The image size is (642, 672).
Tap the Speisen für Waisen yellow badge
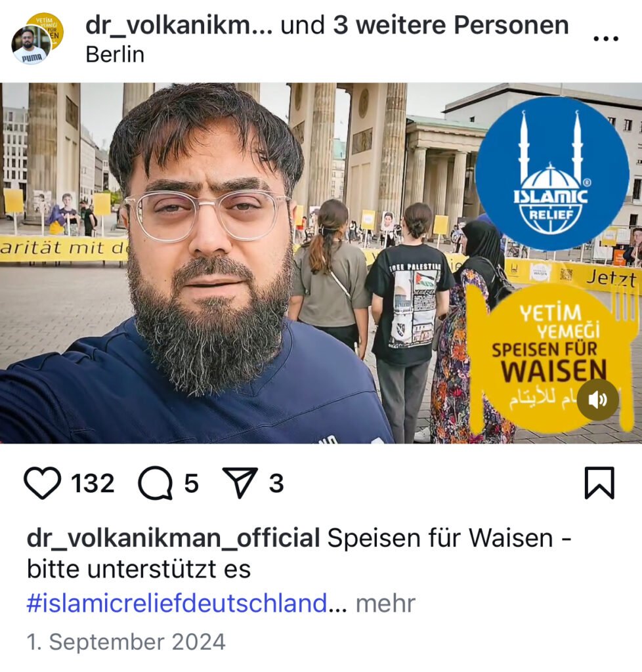pyautogui.click(x=551, y=356)
